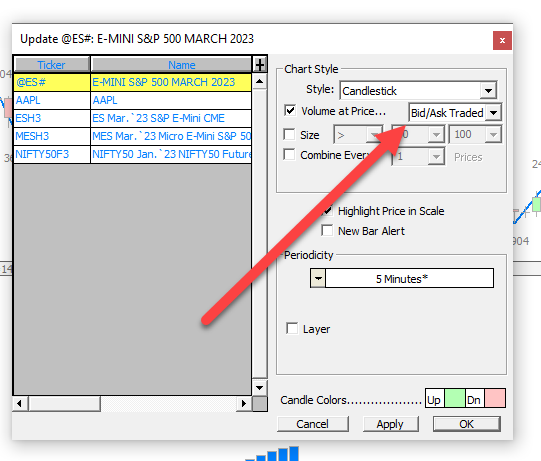Screen dimensions: 541x461
Task: Open the Size 100 value dropdown
Action: coord(493,135)
